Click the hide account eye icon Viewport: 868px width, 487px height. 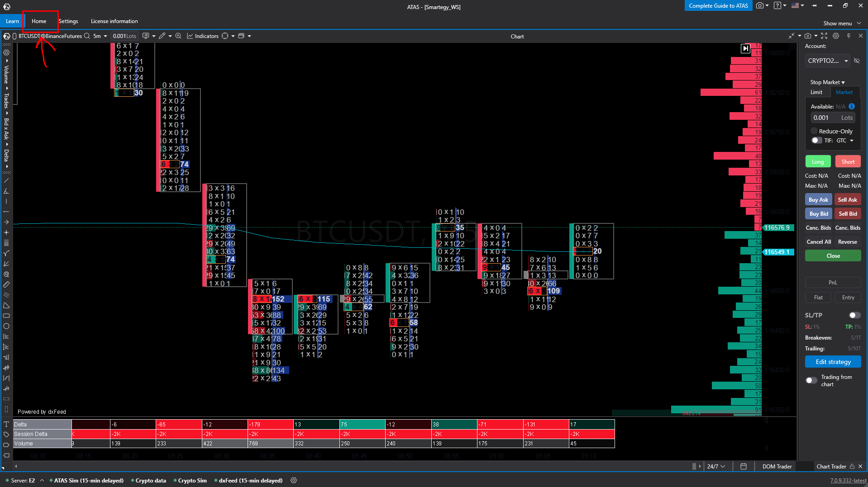[x=857, y=61]
